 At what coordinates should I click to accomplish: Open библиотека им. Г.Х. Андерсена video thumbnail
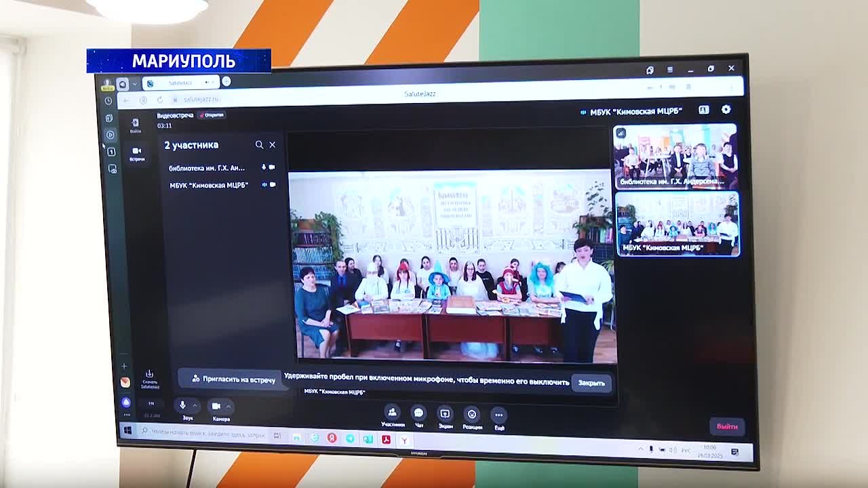675,156
